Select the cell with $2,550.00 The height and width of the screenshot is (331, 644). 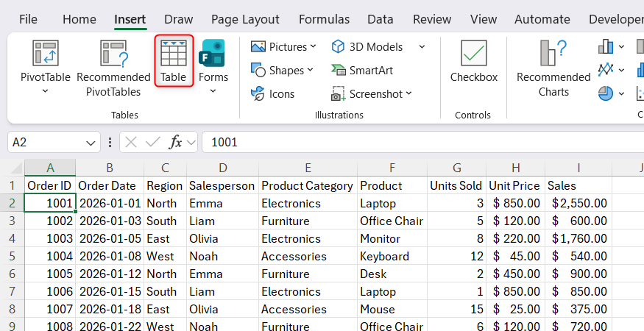pyautogui.click(x=578, y=203)
